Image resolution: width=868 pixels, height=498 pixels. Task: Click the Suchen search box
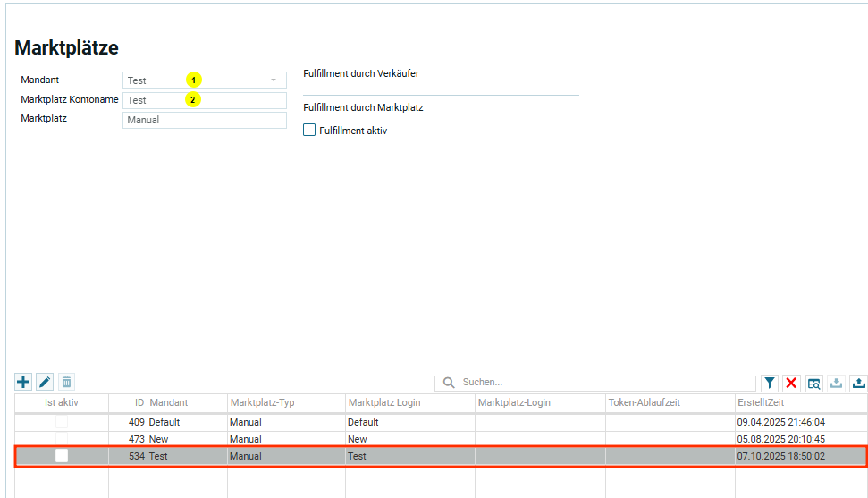point(604,383)
